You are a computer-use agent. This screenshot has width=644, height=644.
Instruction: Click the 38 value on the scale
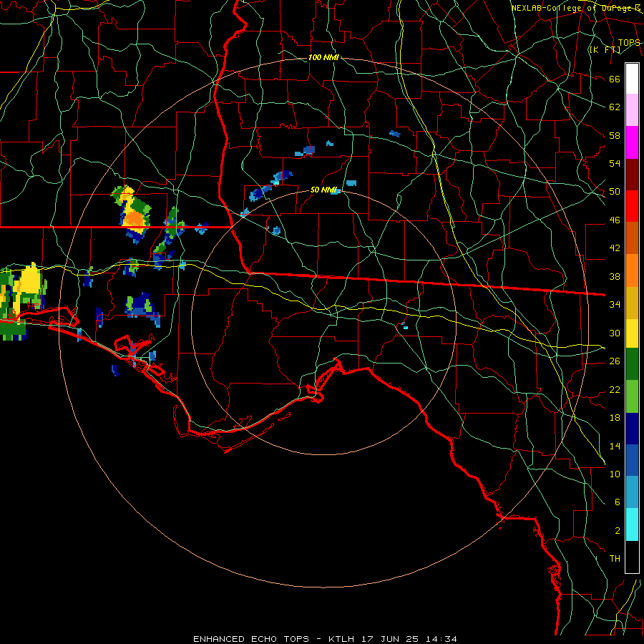coord(615,277)
